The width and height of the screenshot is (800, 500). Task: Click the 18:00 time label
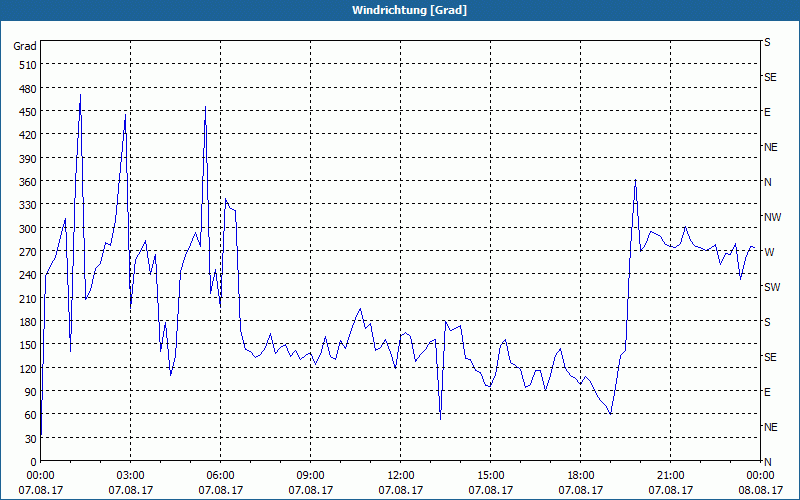(581, 476)
